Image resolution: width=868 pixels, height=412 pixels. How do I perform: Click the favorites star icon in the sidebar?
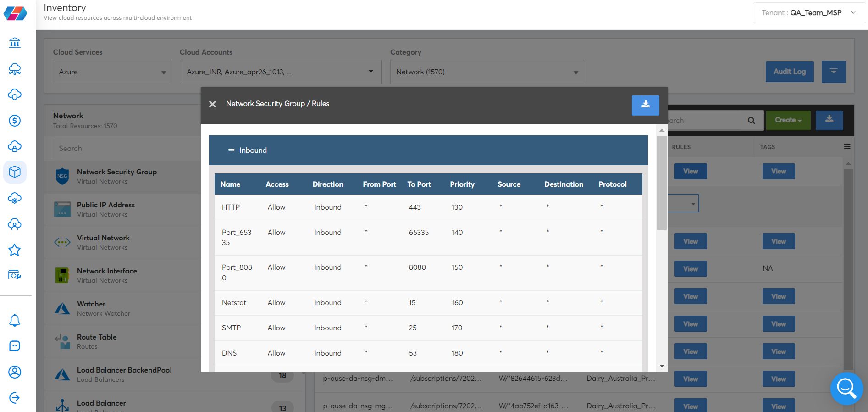[15, 250]
